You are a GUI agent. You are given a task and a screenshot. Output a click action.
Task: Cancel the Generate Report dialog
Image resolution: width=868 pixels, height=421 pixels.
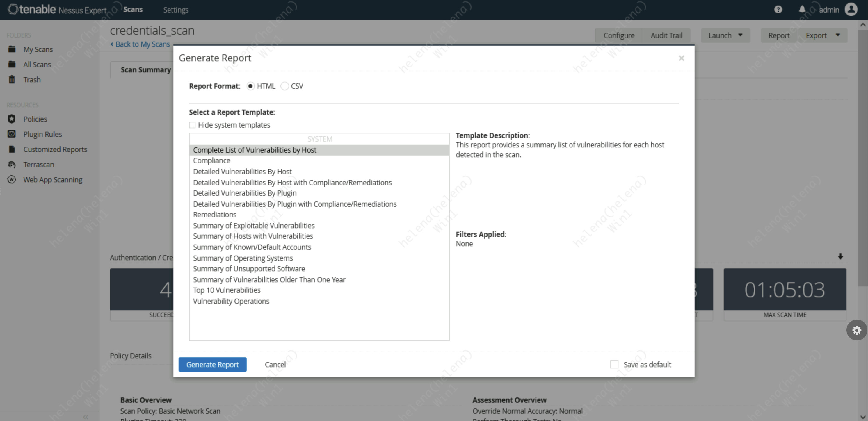275,364
